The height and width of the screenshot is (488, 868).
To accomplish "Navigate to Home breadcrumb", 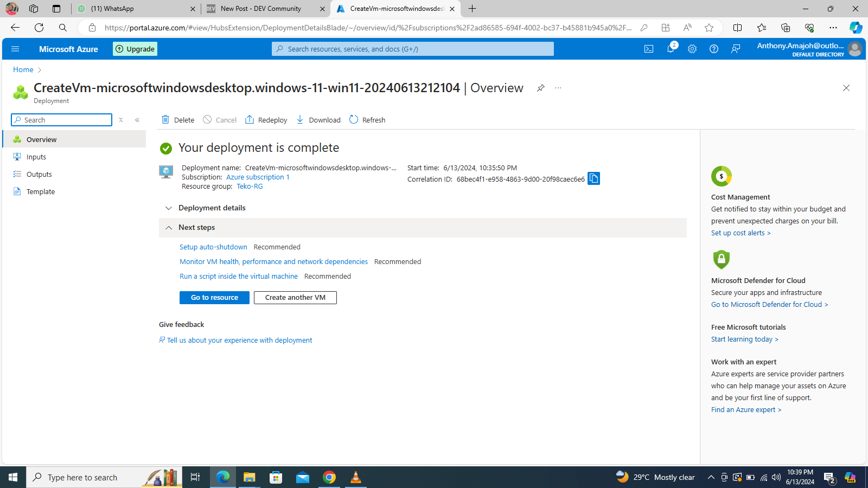I will (23, 69).
